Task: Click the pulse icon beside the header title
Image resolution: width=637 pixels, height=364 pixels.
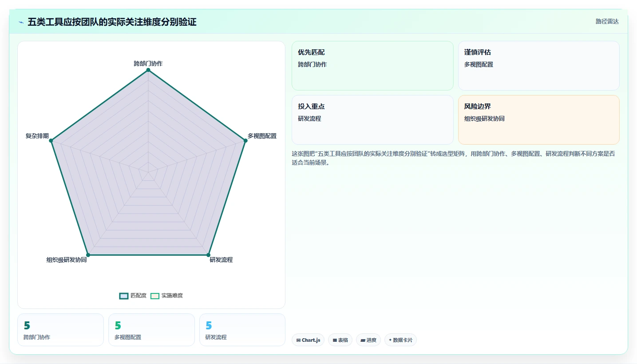Action: tap(21, 22)
